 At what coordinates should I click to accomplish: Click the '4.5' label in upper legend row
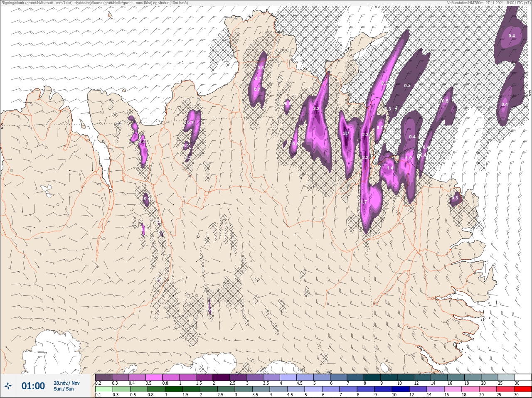coord(299,383)
